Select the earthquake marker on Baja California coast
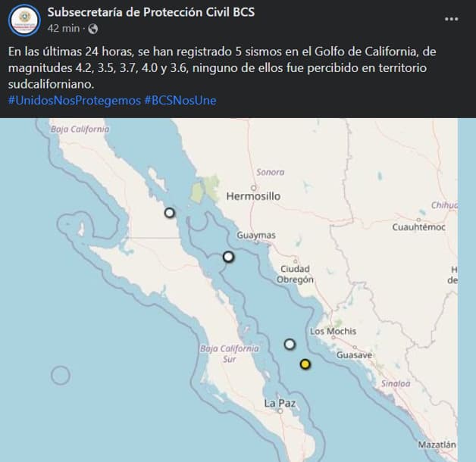The width and height of the screenshot is (476, 462). click(x=169, y=213)
